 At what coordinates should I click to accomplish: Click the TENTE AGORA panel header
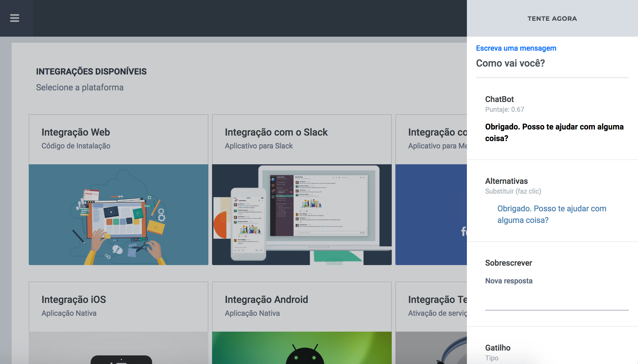[552, 18]
